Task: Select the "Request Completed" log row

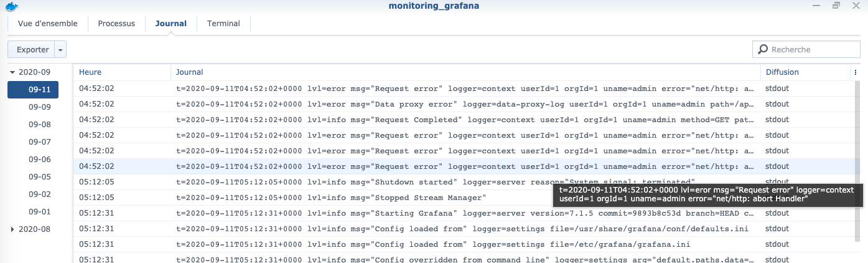Action: (x=464, y=120)
